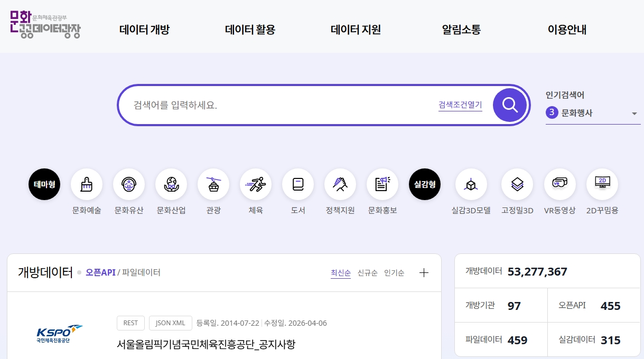Click the purple magnifier search button

(510, 105)
